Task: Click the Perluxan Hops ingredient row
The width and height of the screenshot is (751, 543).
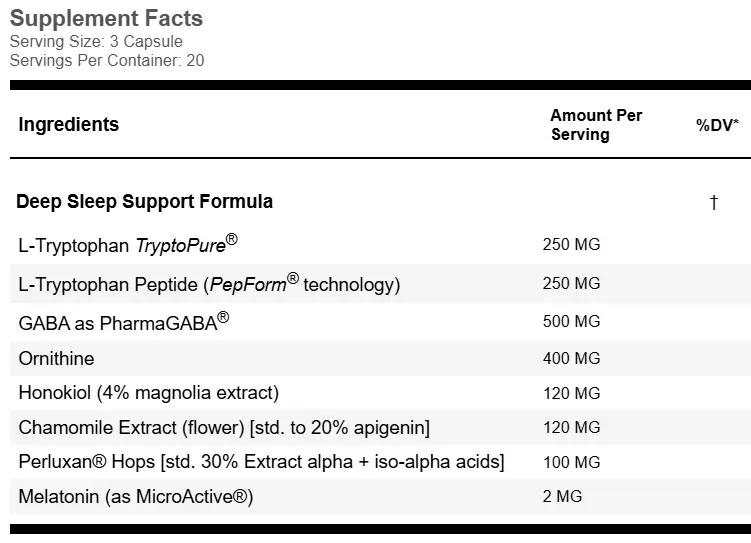Action: pyautogui.click(x=261, y=462)
